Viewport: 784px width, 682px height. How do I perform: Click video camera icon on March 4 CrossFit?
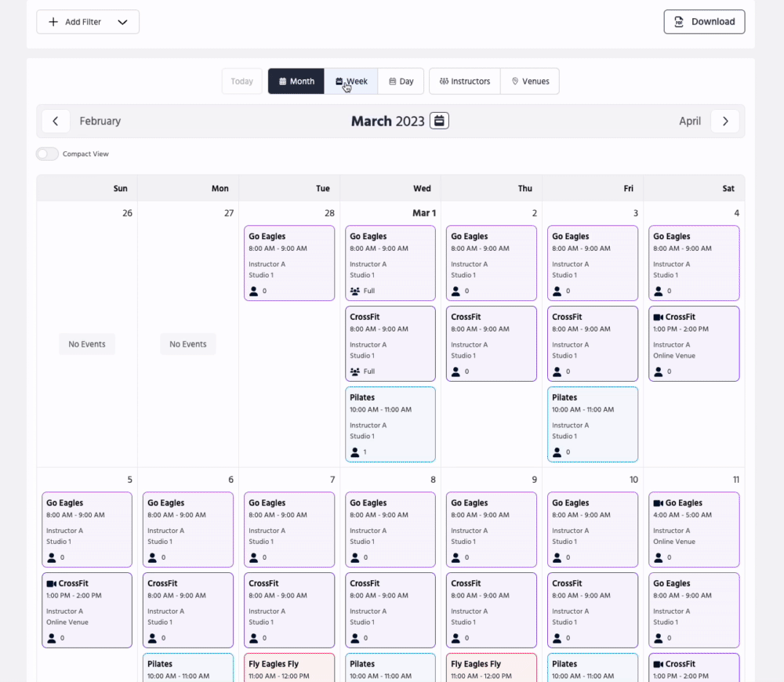pos(658,317)
